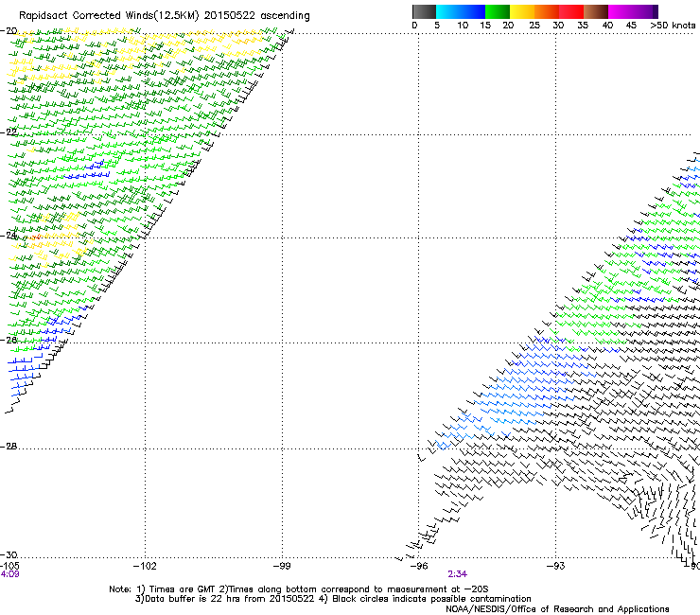Click the -93 longitude axis label
Screen dimensions: 700x615
coord(556,567)
